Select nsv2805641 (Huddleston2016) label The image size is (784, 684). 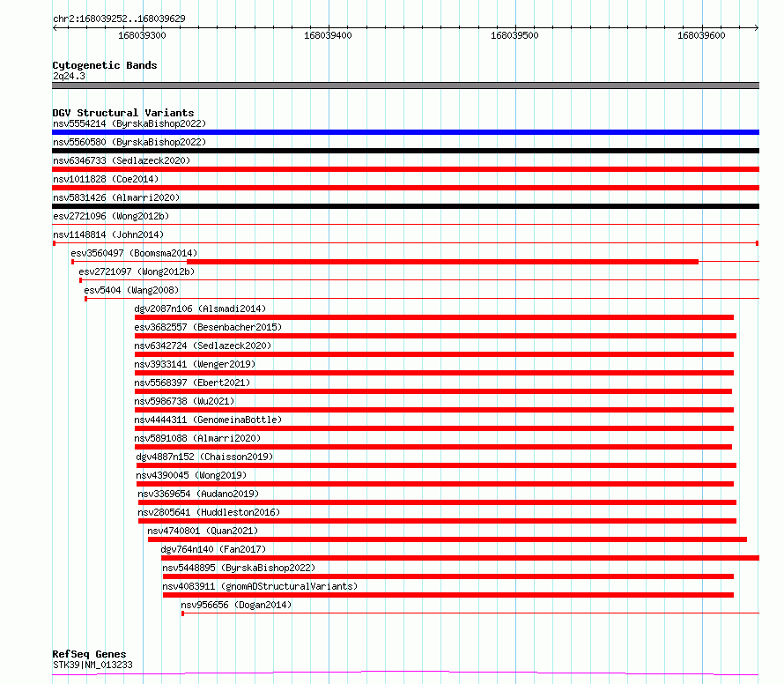[209, 512]
